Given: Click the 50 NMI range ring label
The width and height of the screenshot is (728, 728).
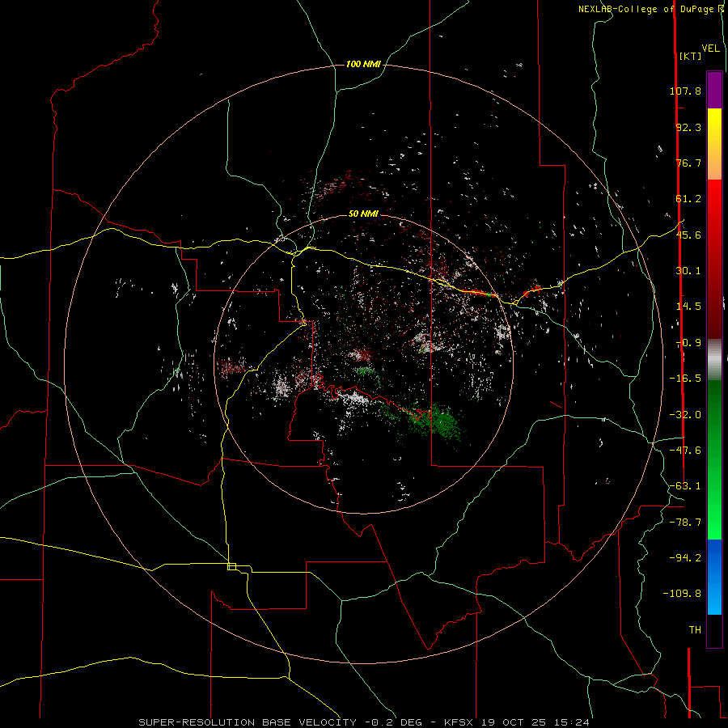Looking at the screenshot, I should (363, 214).
